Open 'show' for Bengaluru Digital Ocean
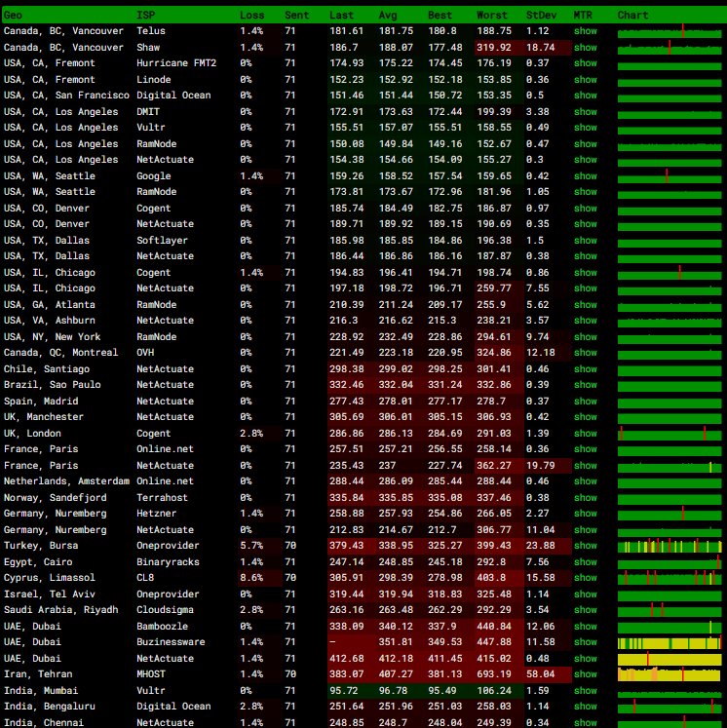Viewport: 727px width, 728px height. coord(585,707)
